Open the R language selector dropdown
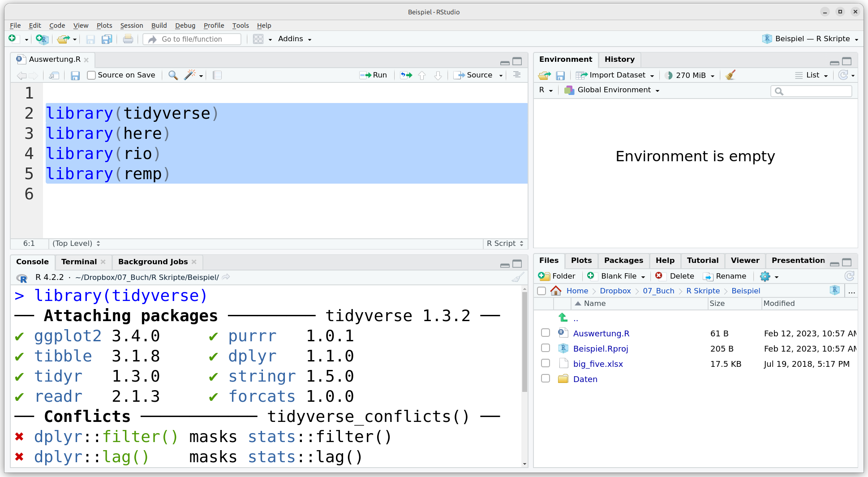 [x=546, y=90]
